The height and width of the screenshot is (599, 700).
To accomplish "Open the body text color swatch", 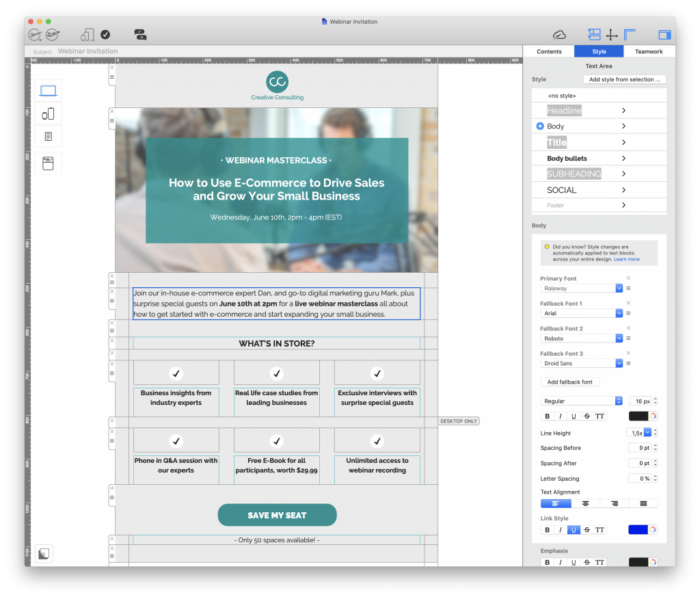I will click(x=638, y=416).
